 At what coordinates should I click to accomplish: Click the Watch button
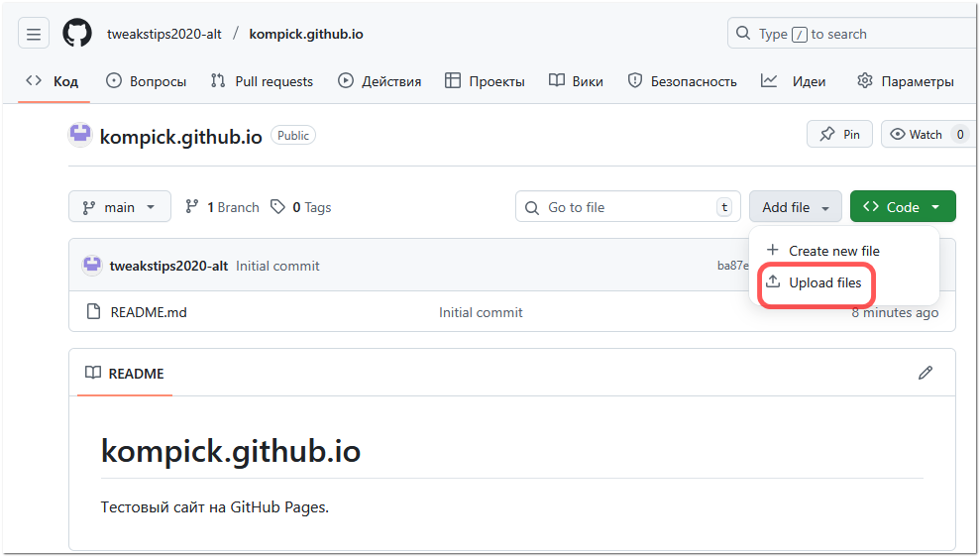[928, 134]
